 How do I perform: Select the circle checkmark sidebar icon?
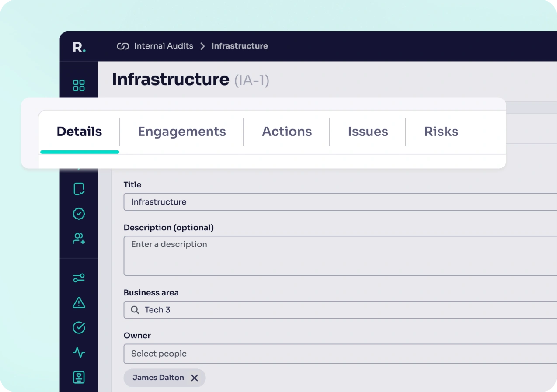[79, 328]
